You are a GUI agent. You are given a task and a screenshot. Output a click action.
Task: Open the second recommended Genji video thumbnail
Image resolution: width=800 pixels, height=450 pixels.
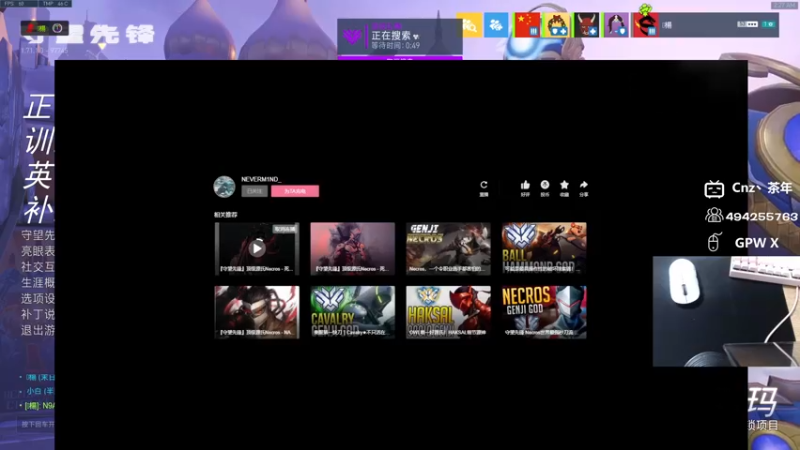pos(353,248)
